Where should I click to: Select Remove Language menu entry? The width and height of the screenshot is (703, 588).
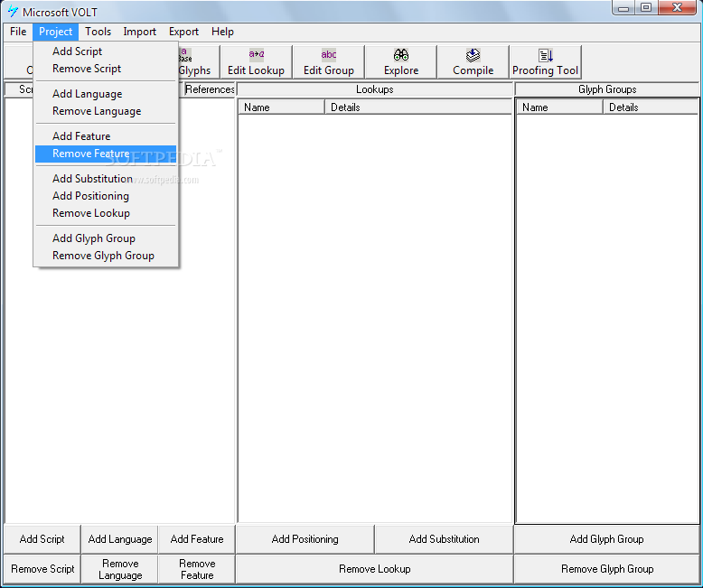(x=106, y=111)
